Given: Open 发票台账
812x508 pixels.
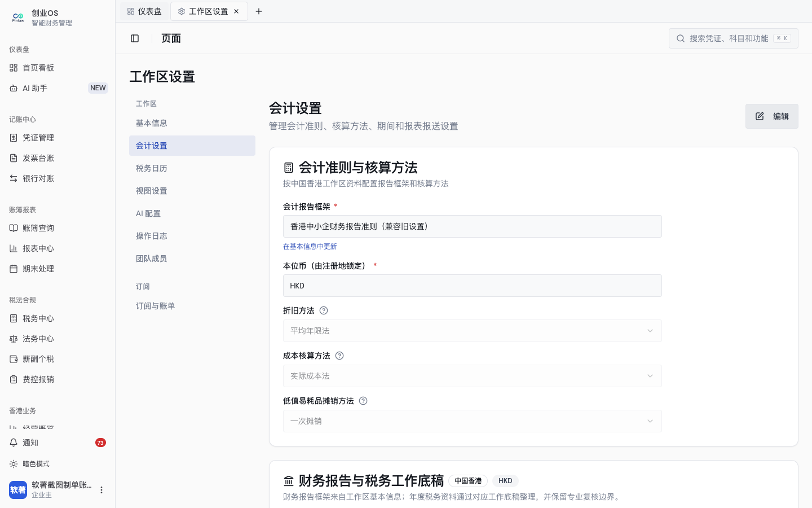Looking at the screenshot, I should [x=58, y=158].
